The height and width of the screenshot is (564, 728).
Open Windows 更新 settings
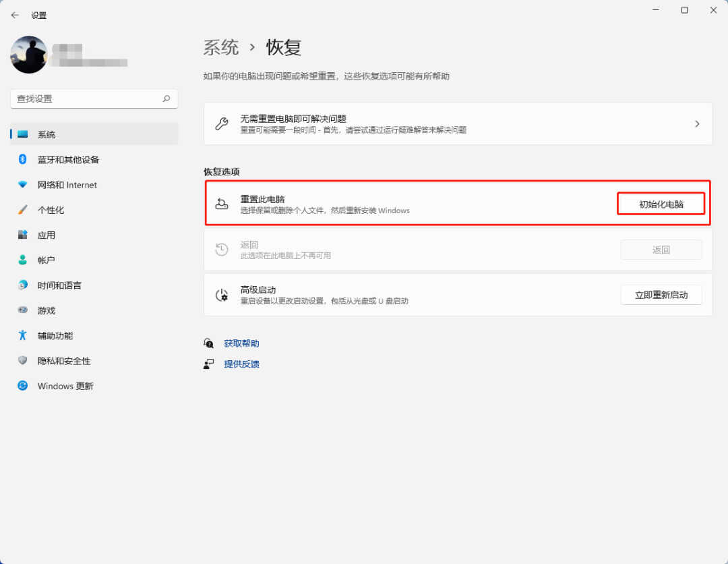(65, 386)
